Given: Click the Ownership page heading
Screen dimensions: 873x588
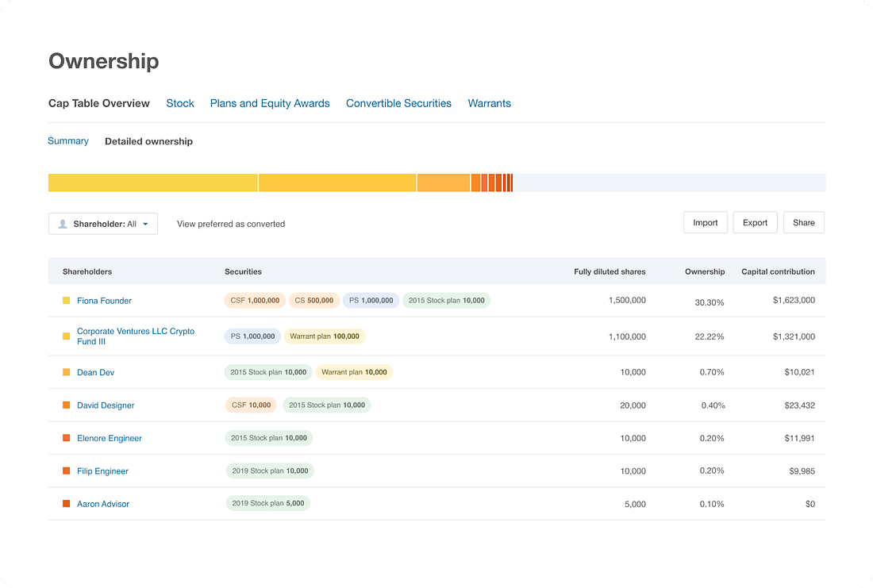Looking at the screenshot, I should 103,61.
